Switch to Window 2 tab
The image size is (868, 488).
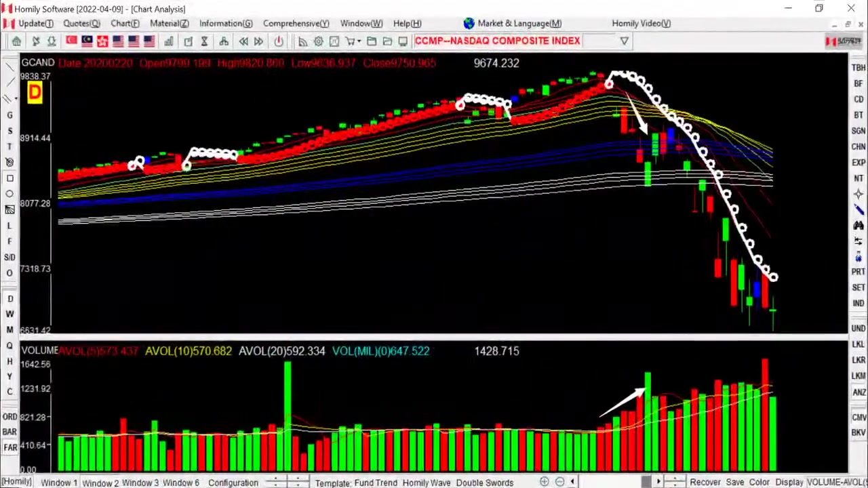click(x=100, y=483)
